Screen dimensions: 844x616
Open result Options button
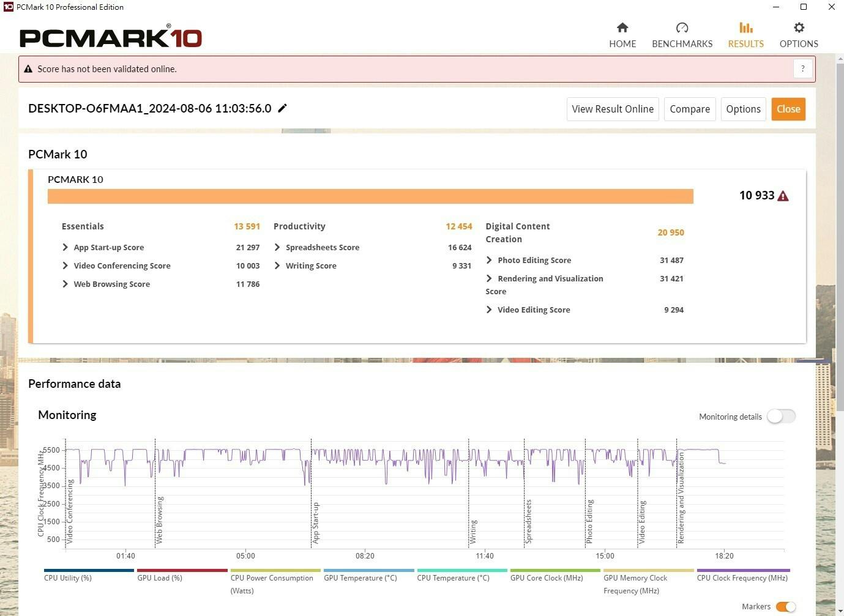pyautogui.click(x=743, y=109)
